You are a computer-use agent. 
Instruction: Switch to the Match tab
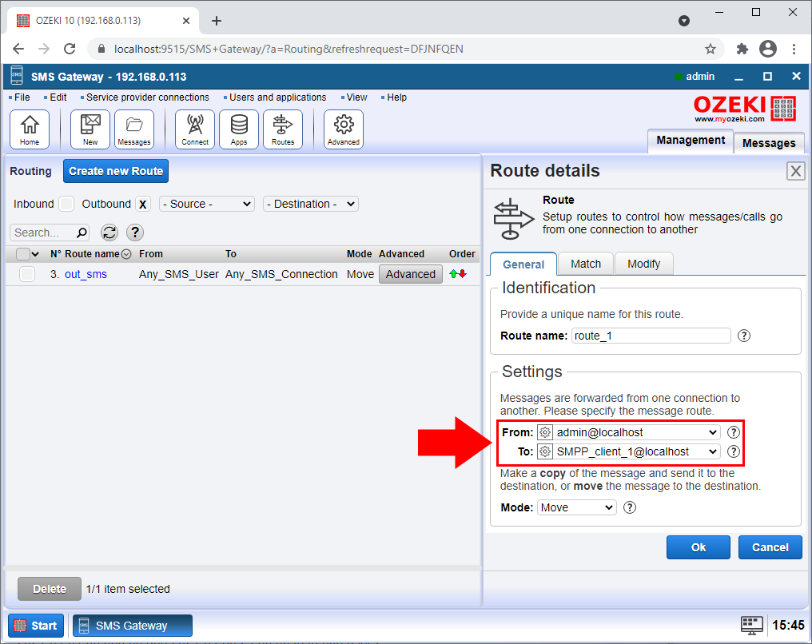click(x=586, y=264)
